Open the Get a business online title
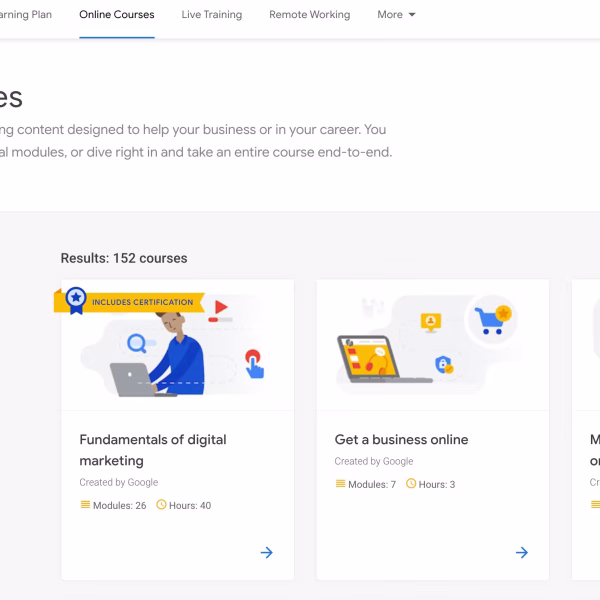Viewport: 600px width, 600px height. point(401,439)
